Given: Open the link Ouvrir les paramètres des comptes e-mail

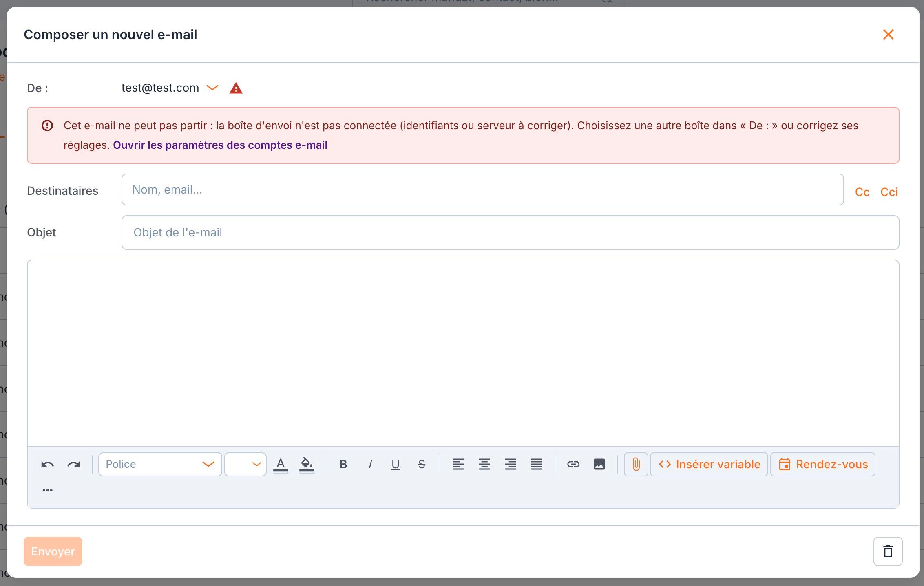Looking at the screenshot, I should click(220, 145).
